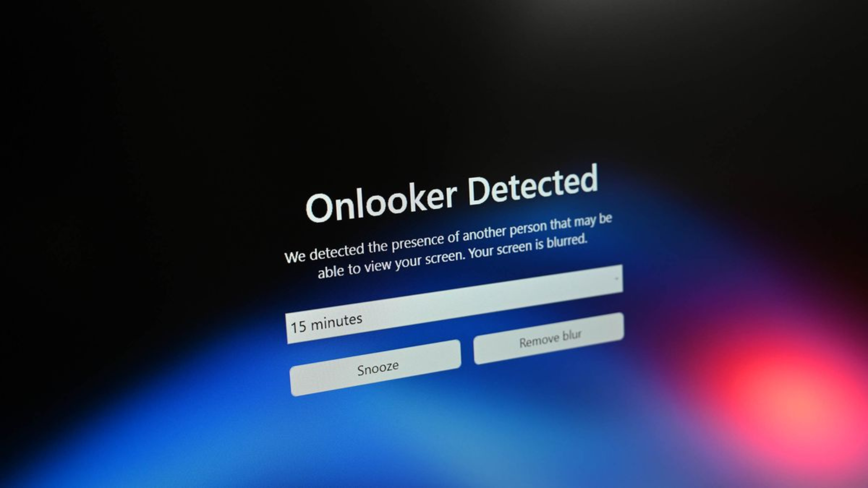This screenshot has width=868, height=488.
Task: Click the small dropdown arrow in the duration box
Action: click(x=616, y=279)
